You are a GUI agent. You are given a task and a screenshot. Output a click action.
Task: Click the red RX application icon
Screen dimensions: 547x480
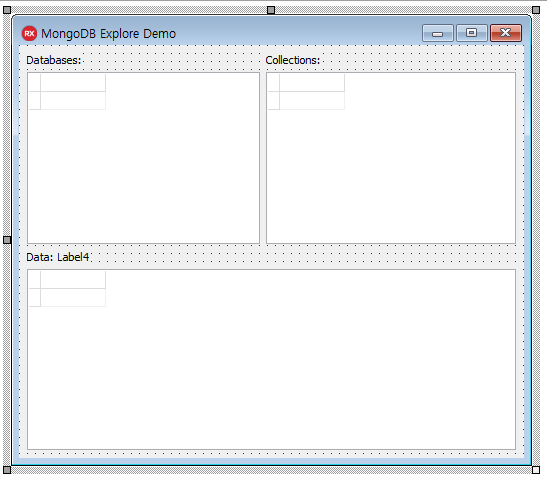[29, 33]
